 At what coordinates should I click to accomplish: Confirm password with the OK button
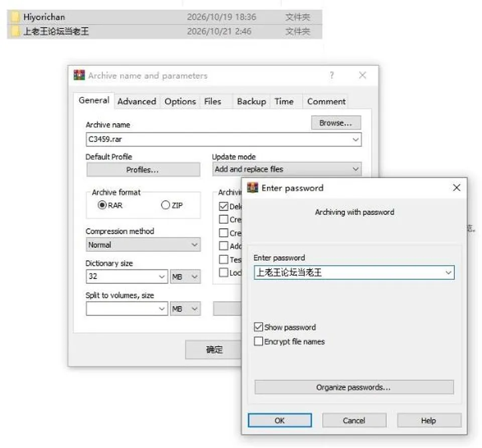(x=280, y=420)
